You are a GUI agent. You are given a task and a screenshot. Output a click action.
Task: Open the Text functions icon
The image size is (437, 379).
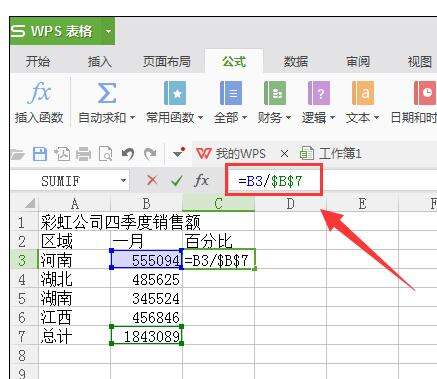tap(363, 93)
